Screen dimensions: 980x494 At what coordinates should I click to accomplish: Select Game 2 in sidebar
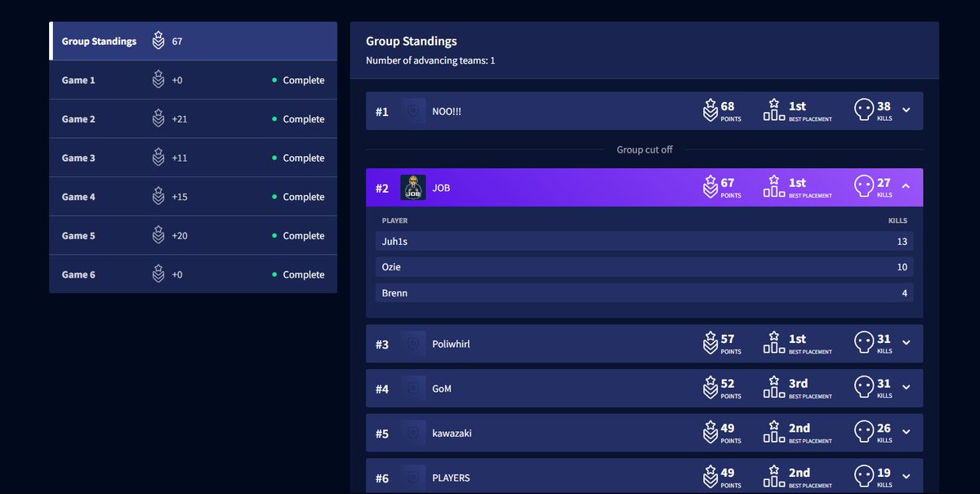coord(194,119)
